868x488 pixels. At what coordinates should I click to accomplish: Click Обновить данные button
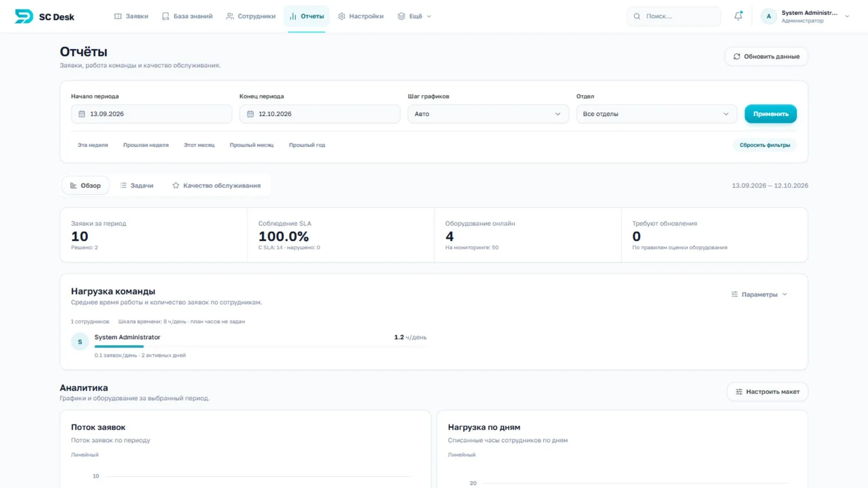[767, 56]
